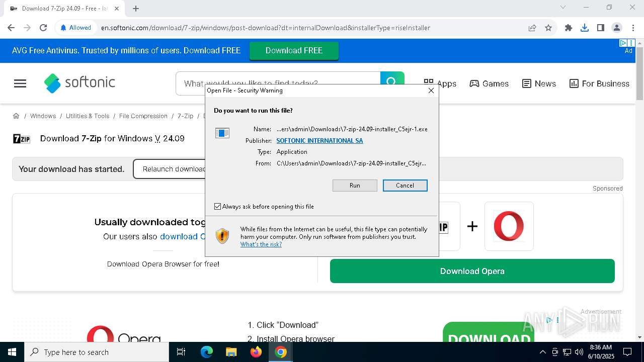Screen dimensions: 644x362
Task: Click the Allowed site permission chip
Action: coord(75,28)
